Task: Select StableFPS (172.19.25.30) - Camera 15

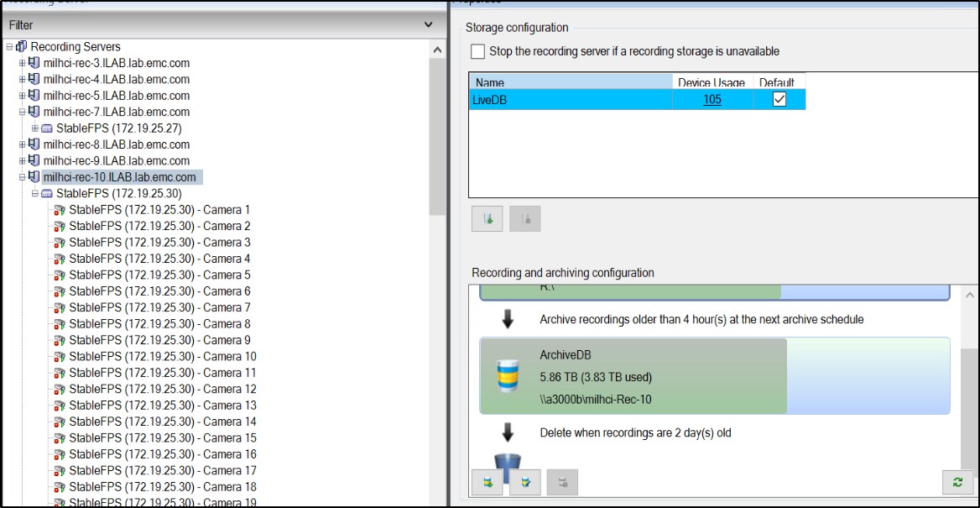Action: click(163, 437)
